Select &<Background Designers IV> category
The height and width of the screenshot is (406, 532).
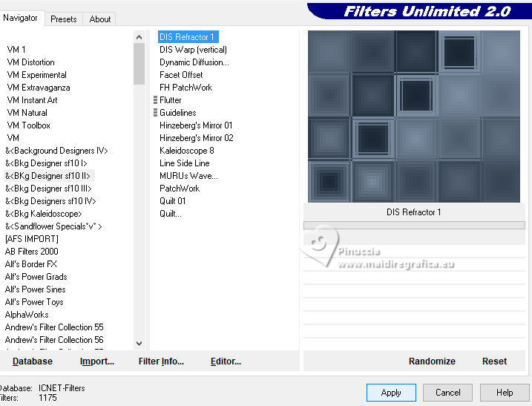tap(56, 151)
